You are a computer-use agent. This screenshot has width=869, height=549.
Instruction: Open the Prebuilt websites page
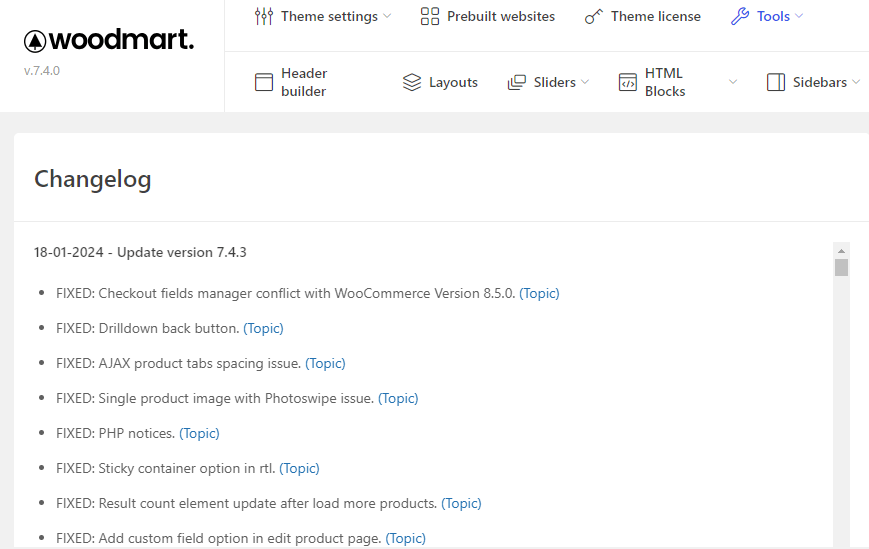[500, 17]
